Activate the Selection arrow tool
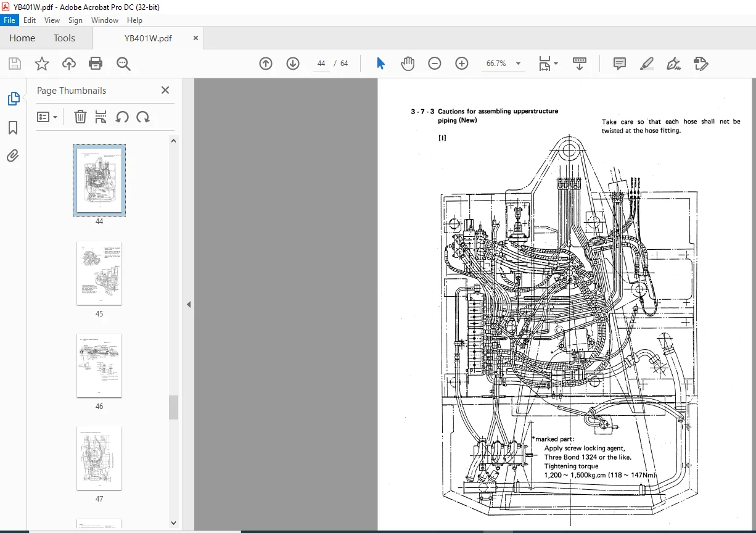This screenshot has height=533, width=756. point(380,64)
